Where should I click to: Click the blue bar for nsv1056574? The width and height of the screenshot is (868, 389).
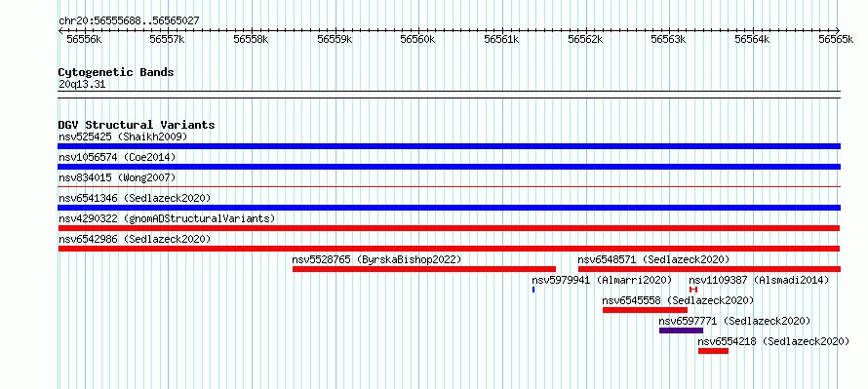449,167
